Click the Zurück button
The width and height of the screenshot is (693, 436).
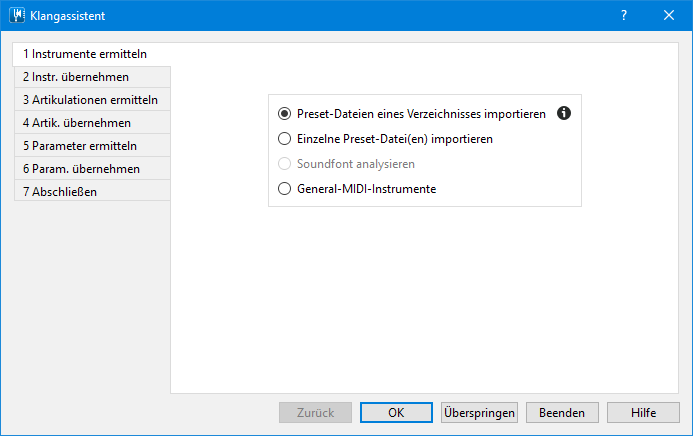(315, 413)
